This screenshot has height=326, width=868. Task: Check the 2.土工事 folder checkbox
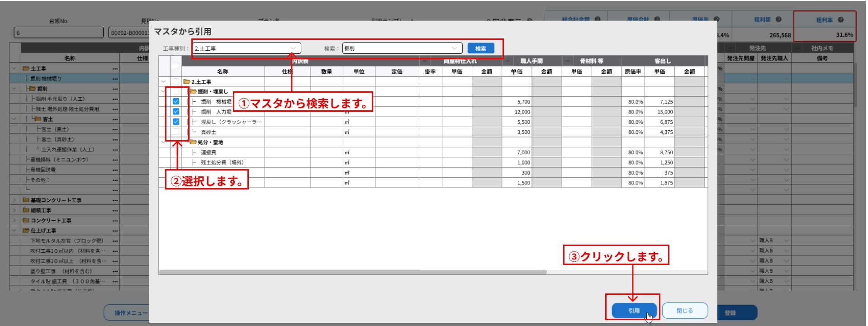(x=176, y=82)
